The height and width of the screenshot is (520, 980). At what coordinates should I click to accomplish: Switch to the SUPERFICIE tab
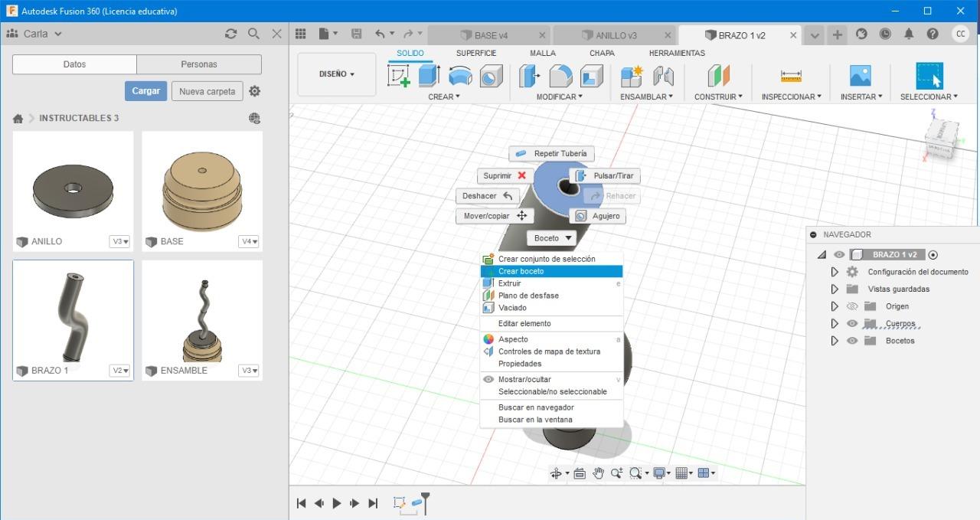pyautogui.click(x=476, y=53)
